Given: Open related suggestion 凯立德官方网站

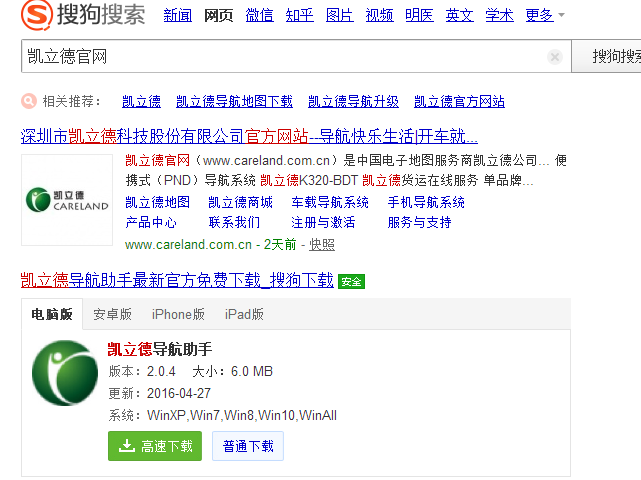Looking at the screenshot, I should pos(459,101).
